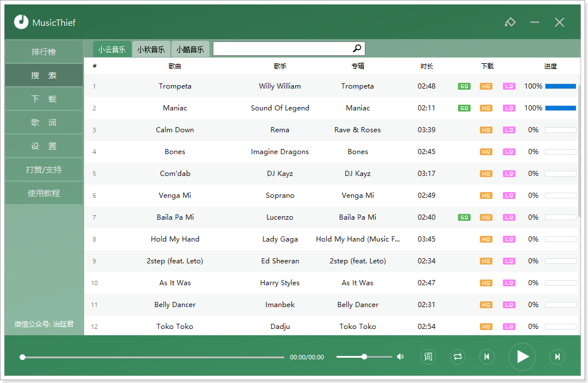Open the skin theme icon in the title bar
Image resolution: width=588 pixels, height=383 pixels.
(510, 22)
